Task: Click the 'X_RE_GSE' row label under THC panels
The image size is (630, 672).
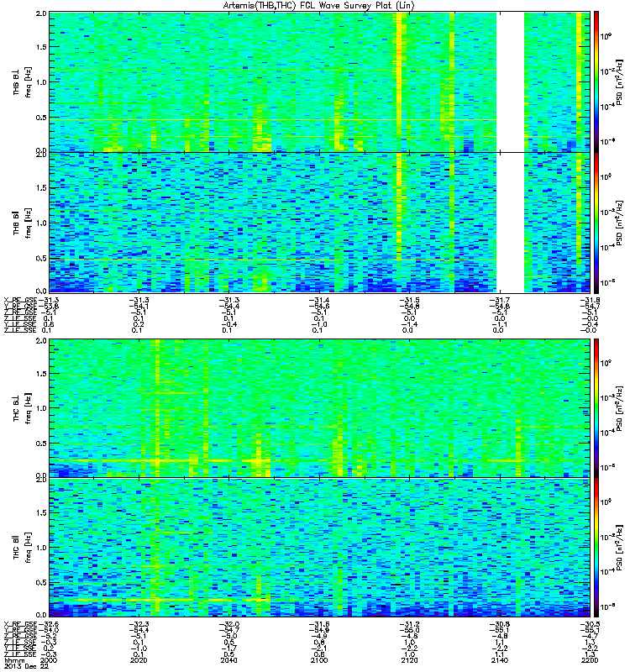Action: (x=20, y=624)
